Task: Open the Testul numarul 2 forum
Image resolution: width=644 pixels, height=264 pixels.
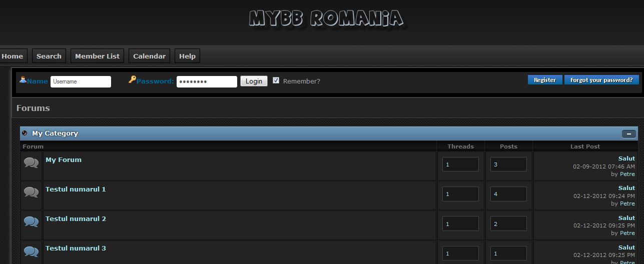Action: 76,218
